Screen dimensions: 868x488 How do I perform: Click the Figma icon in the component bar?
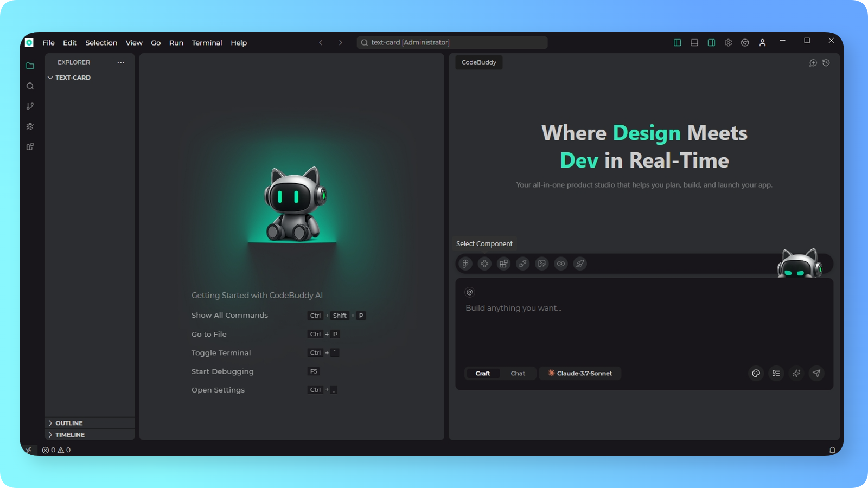[x=465, y=264]
